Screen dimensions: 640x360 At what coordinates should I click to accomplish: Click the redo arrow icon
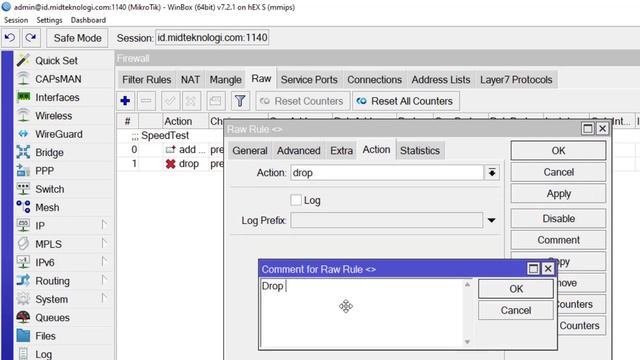click(x=31, y=38)
